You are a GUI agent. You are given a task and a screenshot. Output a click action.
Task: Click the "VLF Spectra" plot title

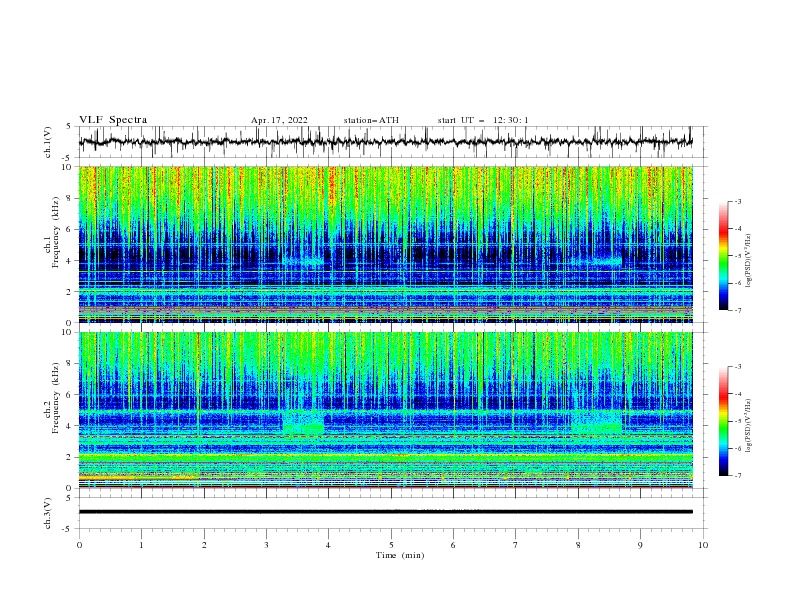(113, 120)
